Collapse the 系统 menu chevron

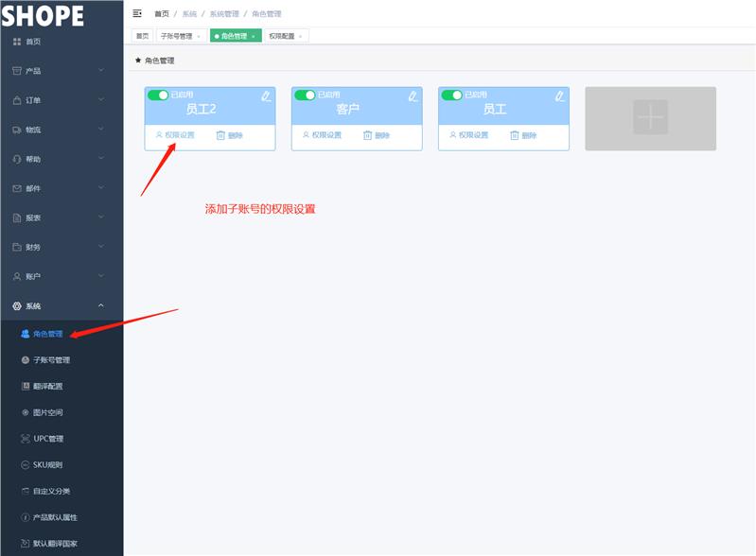point(101,305)
